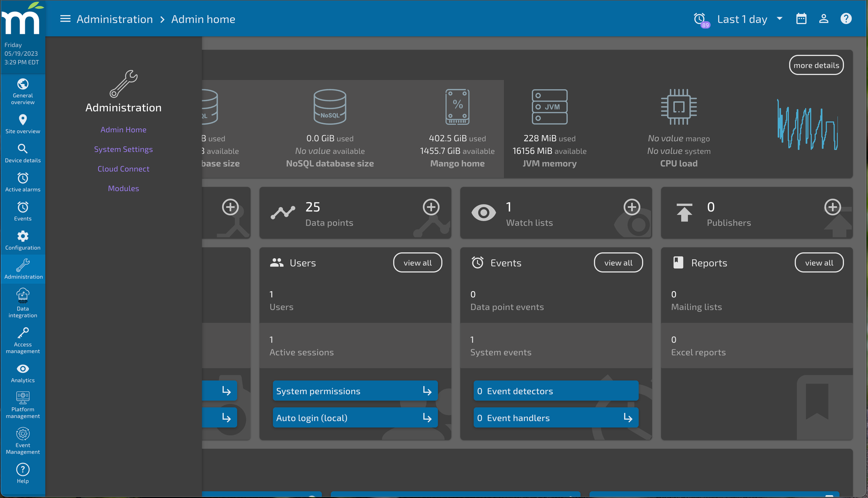Viewport: 868px width, 498px height.
Task: Click the alarm bell with 89 badge
Action: coord(700,19)
